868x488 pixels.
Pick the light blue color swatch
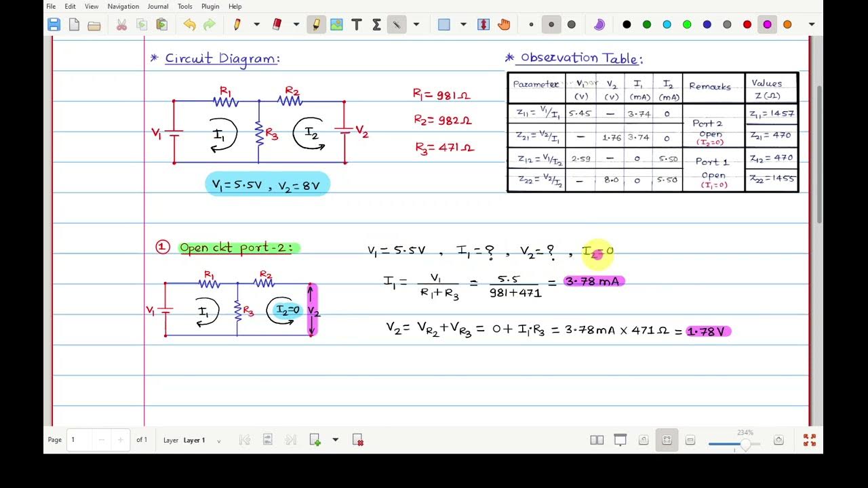tap(667, 25)
